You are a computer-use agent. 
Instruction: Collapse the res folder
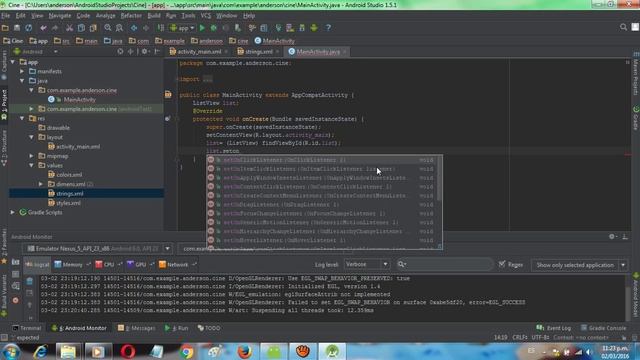(x=22, y=118)
